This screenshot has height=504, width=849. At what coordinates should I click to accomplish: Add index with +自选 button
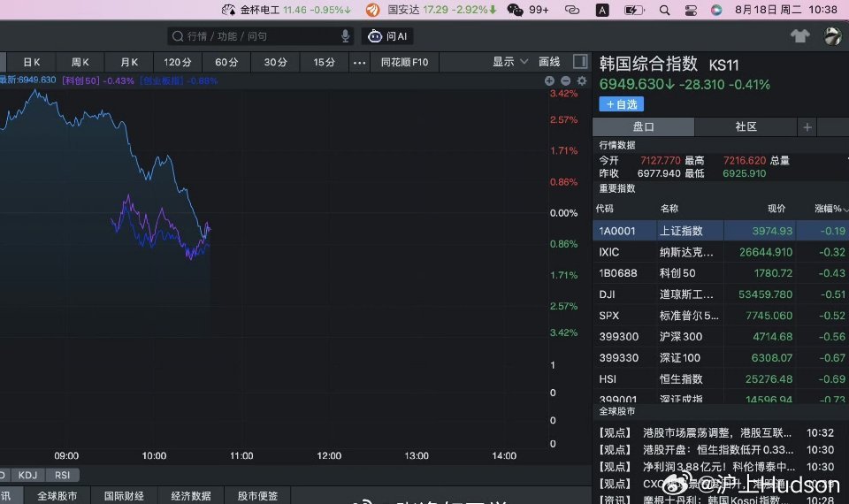pyautogui.click(x=621, y=104)
